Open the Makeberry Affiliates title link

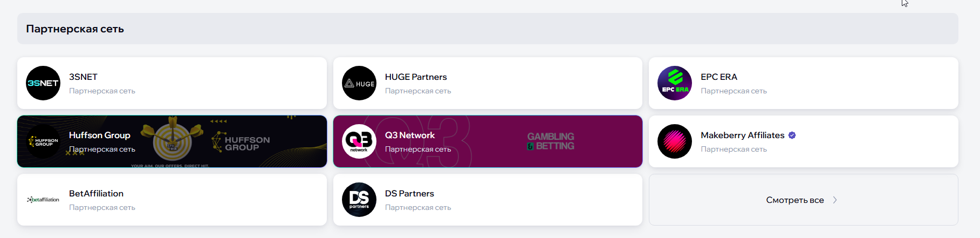pos(742,135)
